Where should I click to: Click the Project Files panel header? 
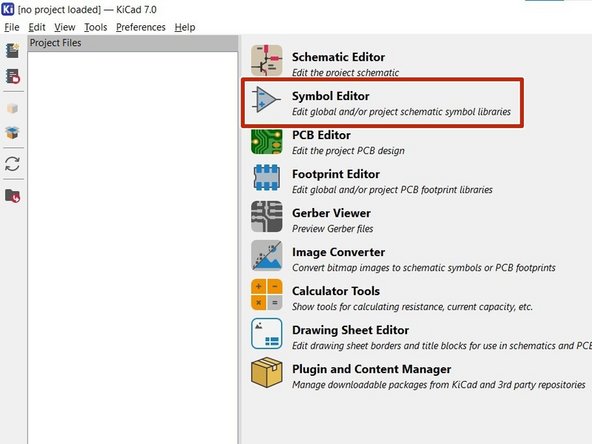click(133, 43)
